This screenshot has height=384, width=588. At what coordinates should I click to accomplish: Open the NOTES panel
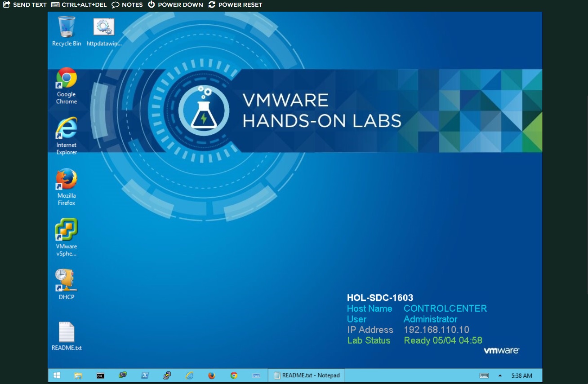(x=128, y=4)
